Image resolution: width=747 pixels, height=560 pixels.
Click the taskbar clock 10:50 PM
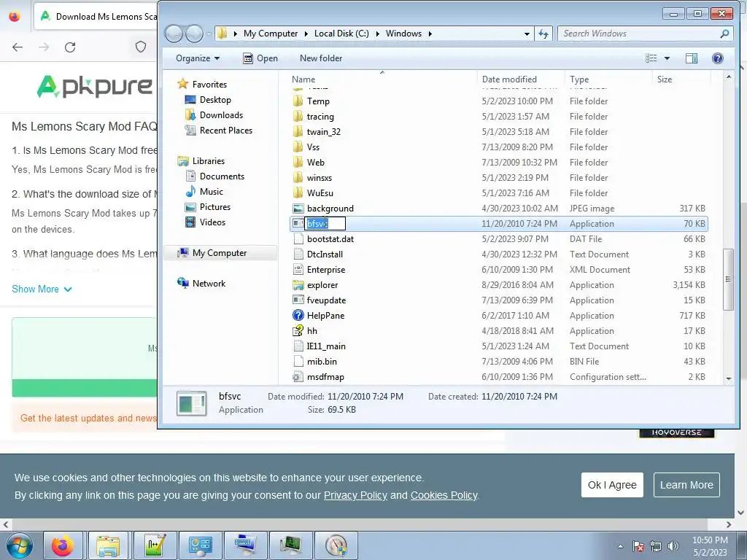[x=710, y=540]
